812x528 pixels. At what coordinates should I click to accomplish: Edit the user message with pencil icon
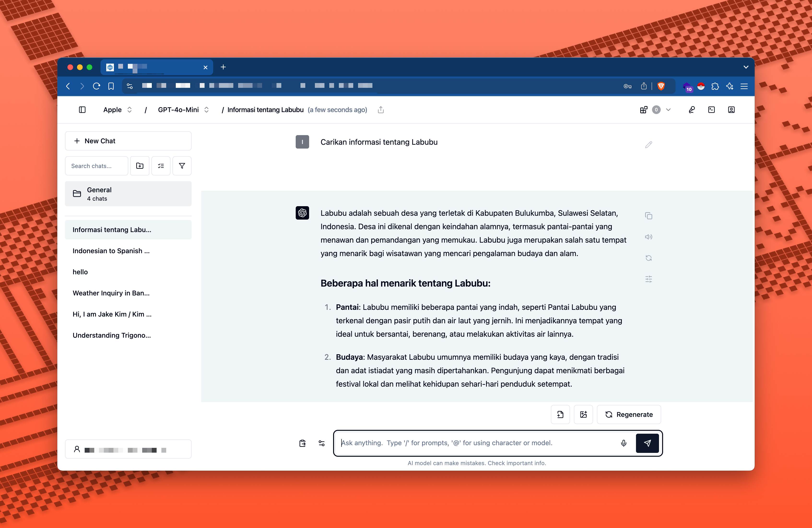pos(649,145)
